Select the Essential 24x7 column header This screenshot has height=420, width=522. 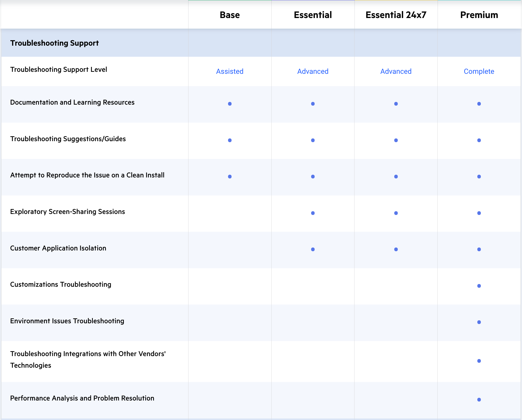[396, 15]
